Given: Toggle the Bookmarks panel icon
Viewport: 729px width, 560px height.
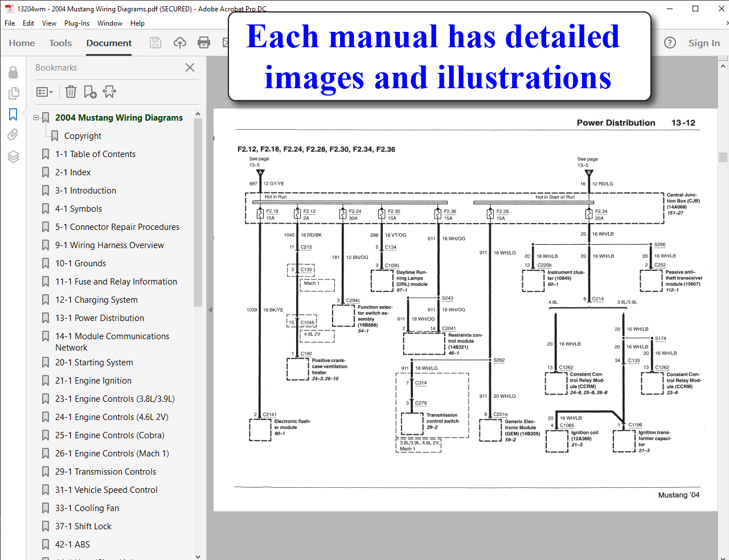Looking at the screenshot, I should (x=13, y=114).
